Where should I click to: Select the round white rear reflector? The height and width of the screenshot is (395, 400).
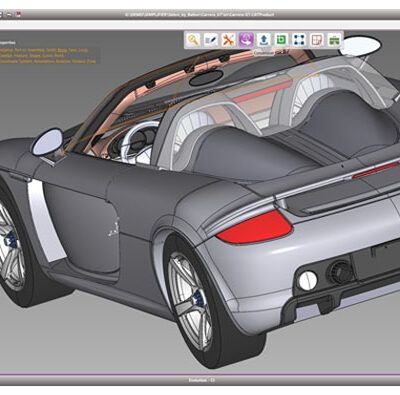coord(307,281)
